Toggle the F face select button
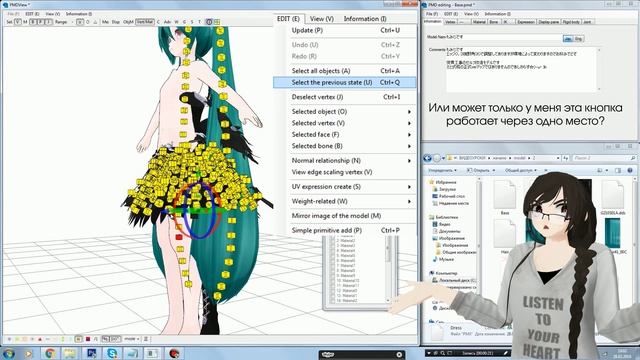Screen dimensions: 640x360 (x=42, y=22)
